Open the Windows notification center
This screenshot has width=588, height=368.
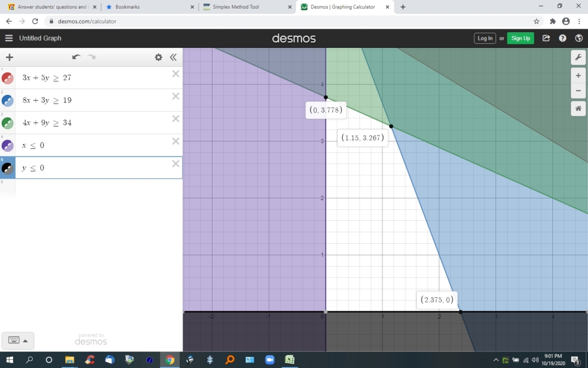pyautogui.click(x=576, y=360)
